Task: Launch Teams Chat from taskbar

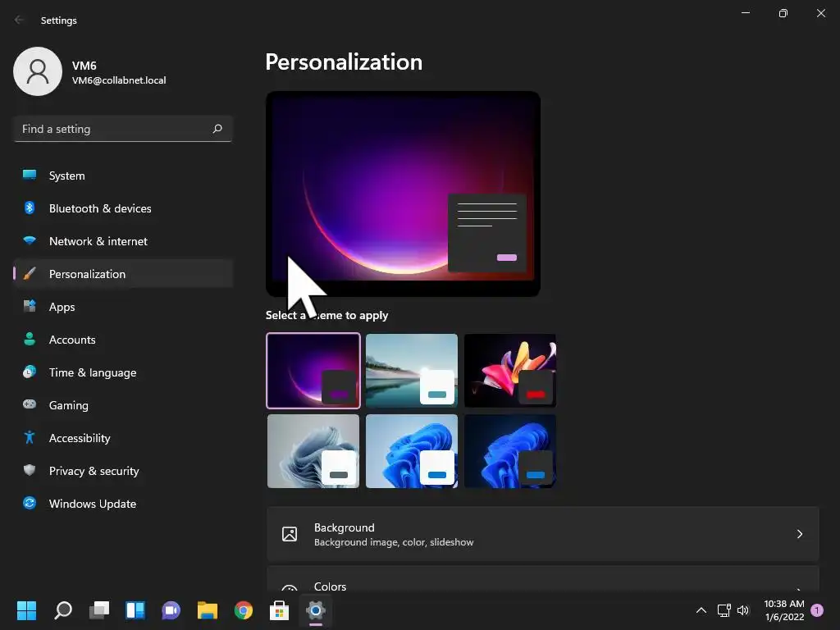Action: (171, 610)
